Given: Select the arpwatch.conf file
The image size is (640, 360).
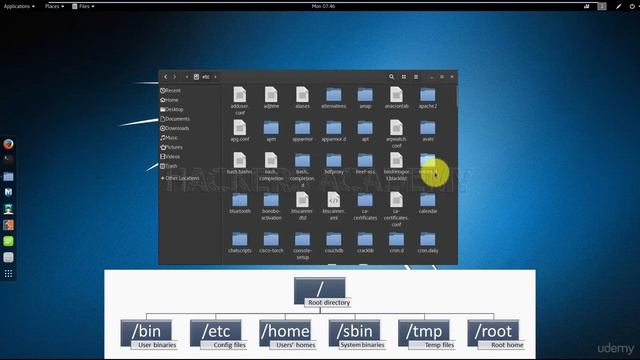Looking at the screenshot, I should coord(396,134).
